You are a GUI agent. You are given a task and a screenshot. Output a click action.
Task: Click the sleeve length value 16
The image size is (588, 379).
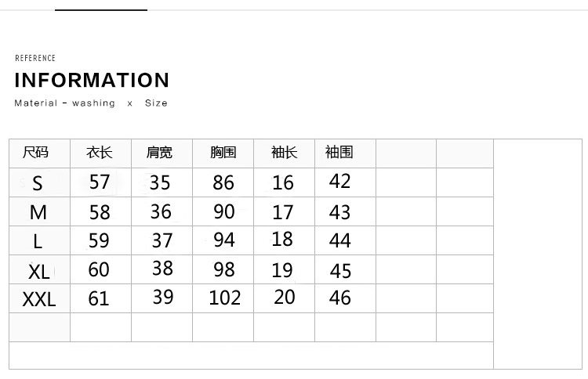point(283,182)
